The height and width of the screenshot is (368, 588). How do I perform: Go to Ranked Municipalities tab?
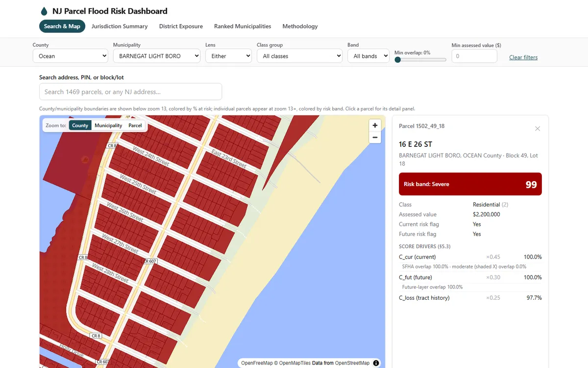point(243,26)
